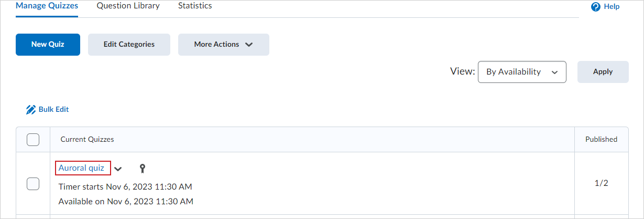Click the Help question mark icon
Screen dimensions: 644x219
pos(595,7)
